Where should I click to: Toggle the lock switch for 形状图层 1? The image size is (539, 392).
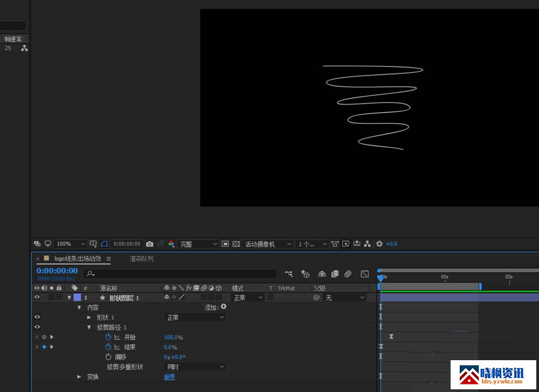59,297
